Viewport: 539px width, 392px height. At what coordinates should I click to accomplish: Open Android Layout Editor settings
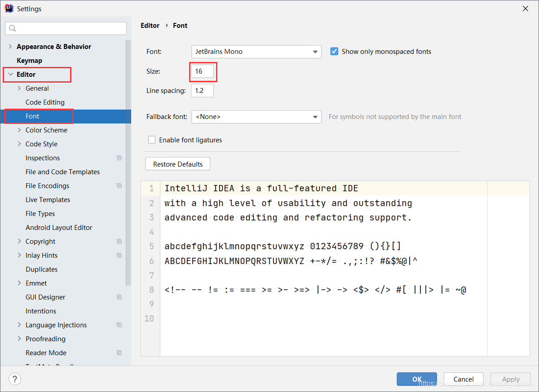point(59,228)
